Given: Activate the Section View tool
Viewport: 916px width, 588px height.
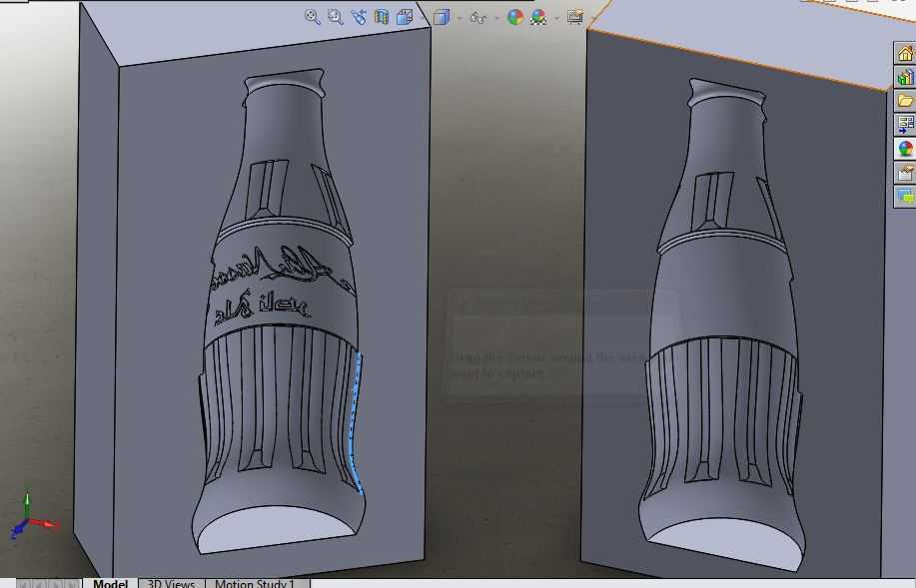Looking at the screenshot, I should click(x=382, y=17).
